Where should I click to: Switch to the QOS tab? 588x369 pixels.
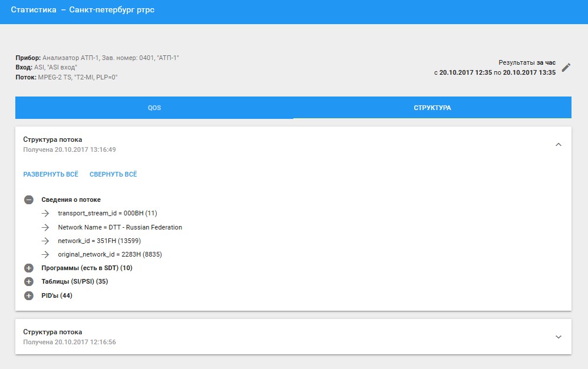tap(154, 108)
